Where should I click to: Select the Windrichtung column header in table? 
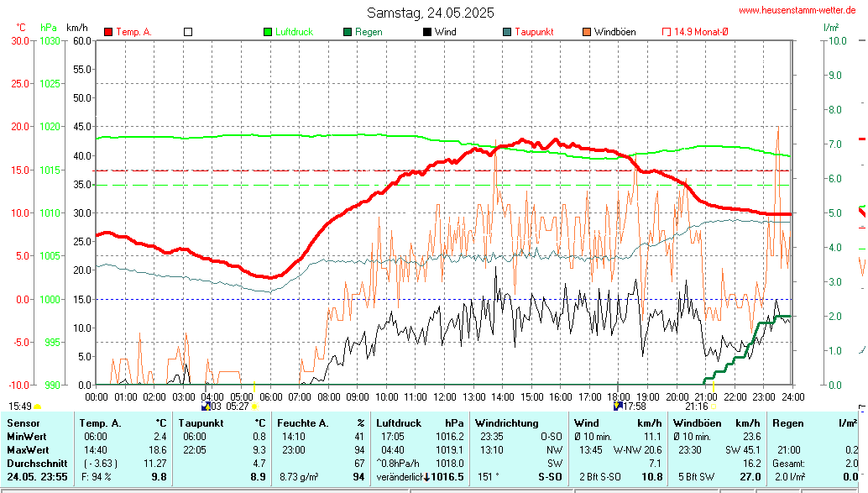point(505,422)
